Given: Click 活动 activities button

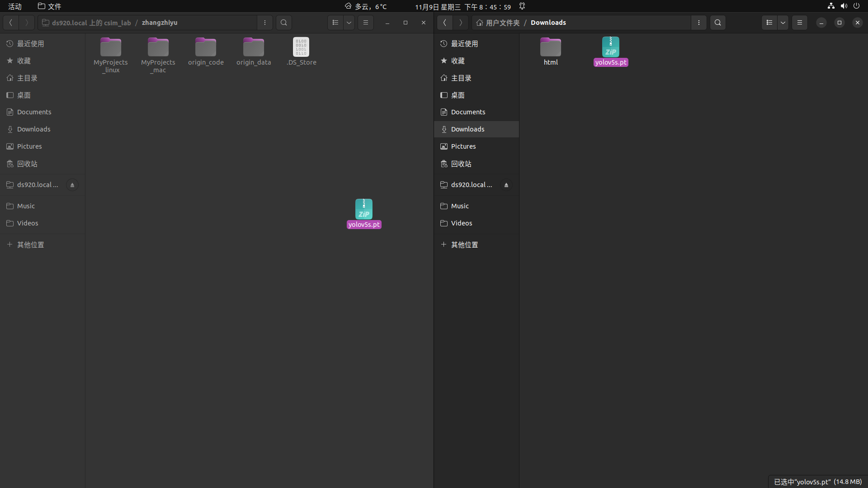Looking at the screenshot, I should point(15,6).
